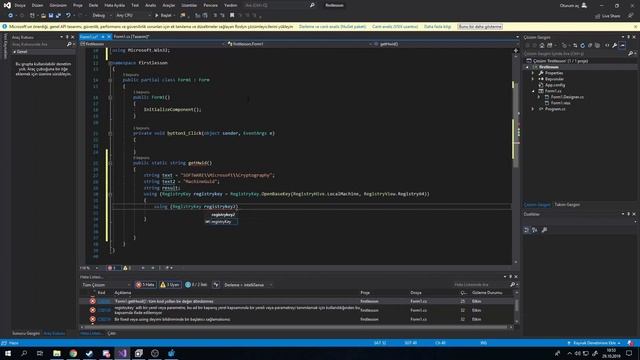Click the Live Share icon in the top right
The width and height of the screenshot is (640, 360).
(598, 16)
